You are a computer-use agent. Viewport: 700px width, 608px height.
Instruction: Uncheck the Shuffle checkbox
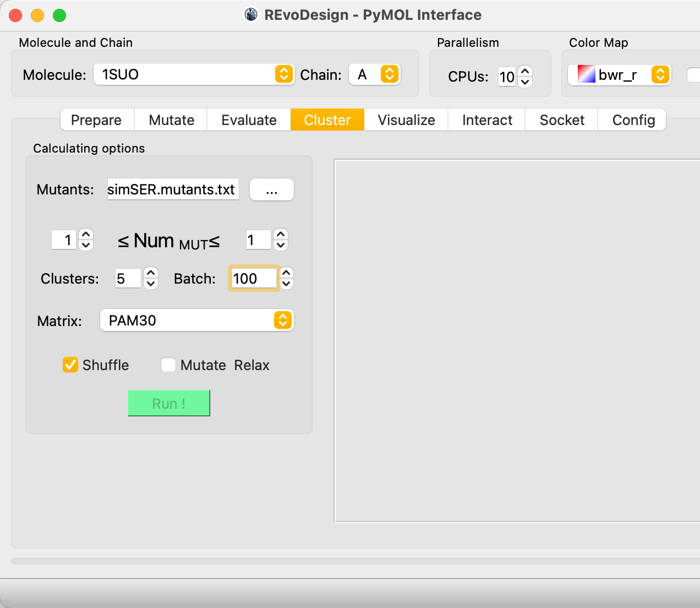point(70,365)
